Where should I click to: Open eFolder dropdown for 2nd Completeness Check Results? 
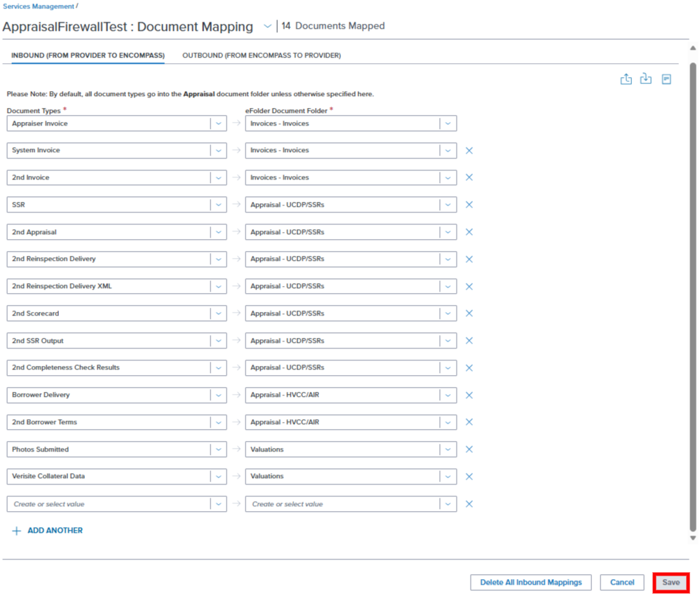[447, 368]
